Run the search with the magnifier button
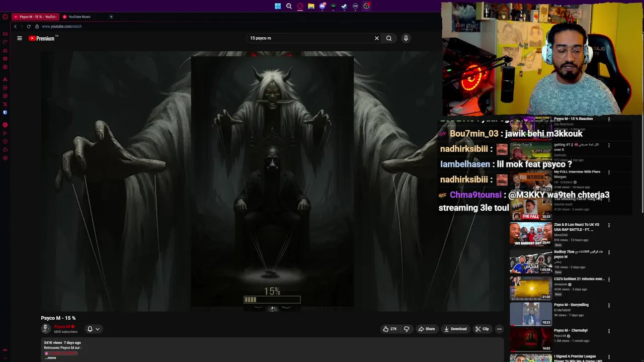Screen dimensions: 644x362 389,38
